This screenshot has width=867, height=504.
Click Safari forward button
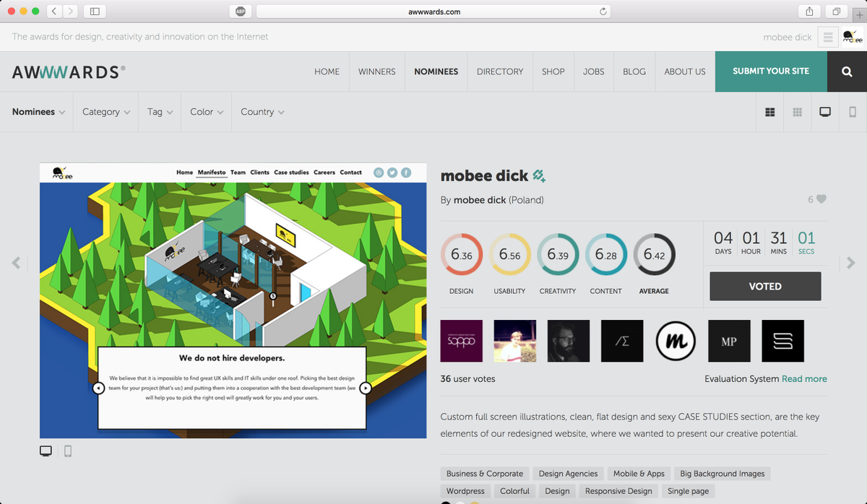point(70,12)
